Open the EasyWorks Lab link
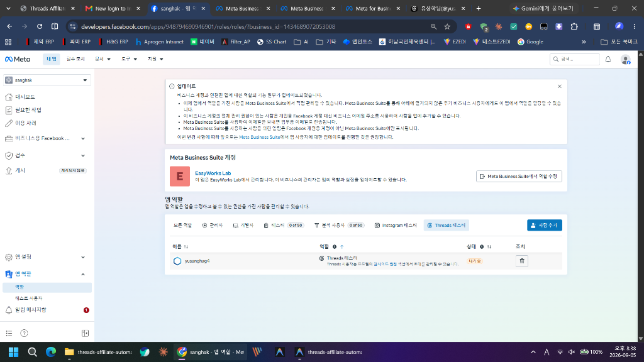The height and width of the screenshot is (362, 644). 213,173
